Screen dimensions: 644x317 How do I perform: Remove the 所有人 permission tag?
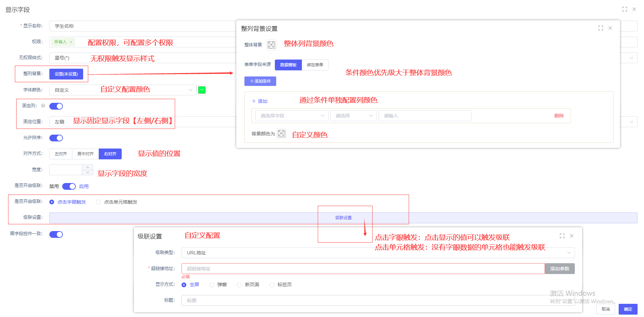coord(71,42)
